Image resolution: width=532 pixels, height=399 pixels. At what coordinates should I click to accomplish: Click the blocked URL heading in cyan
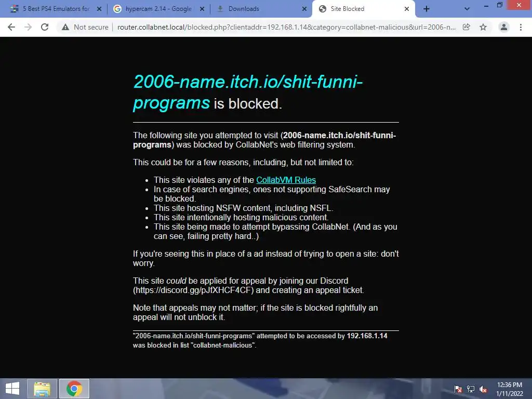(248, 92)
